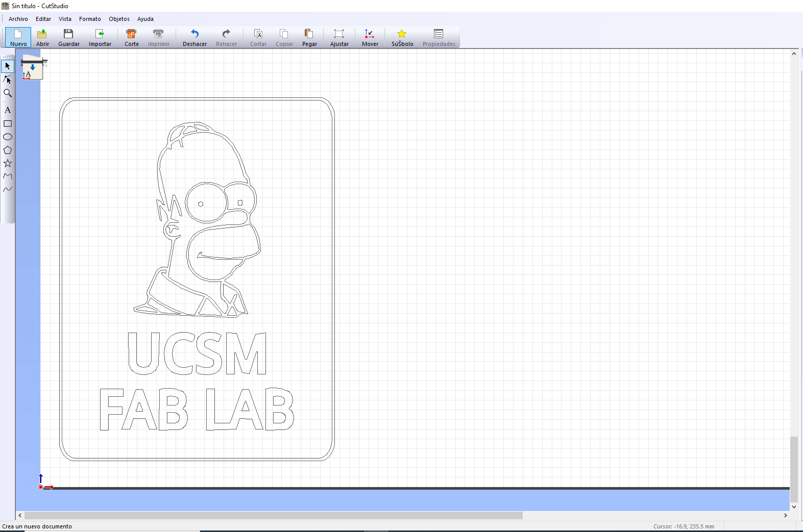
Task: Click the red origin point marker
Action: 41,487
